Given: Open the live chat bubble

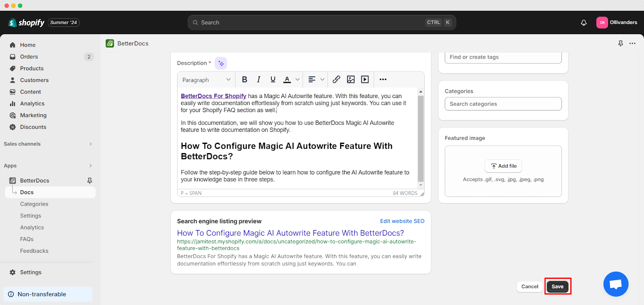Looking at the screenshot, I should pyautogui.click(x=616, y=284).
